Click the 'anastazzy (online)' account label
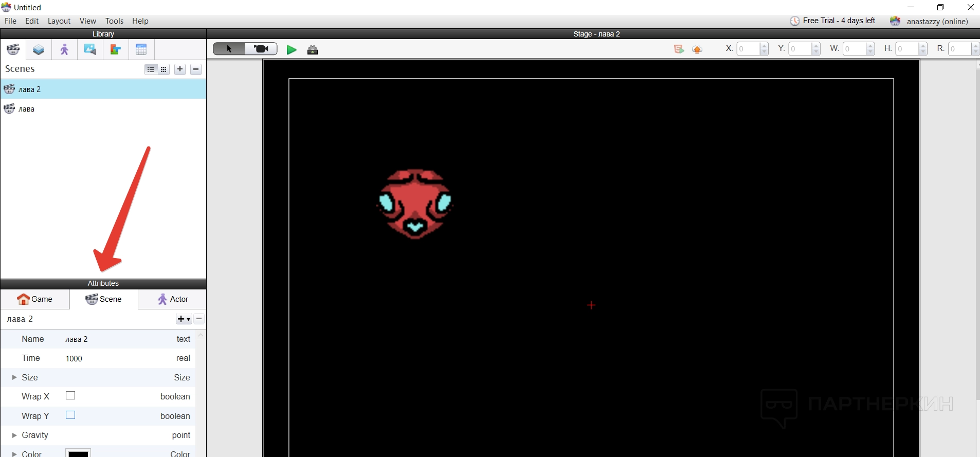 pos(937,22)
